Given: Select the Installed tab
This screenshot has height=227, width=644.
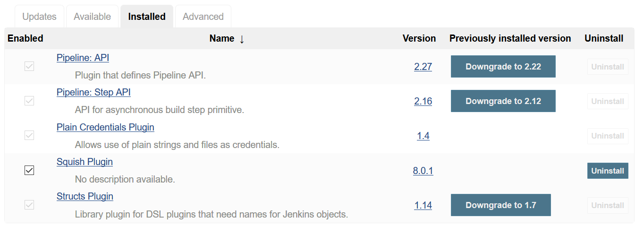Looking at the screenshot, I should pos(146,17).
